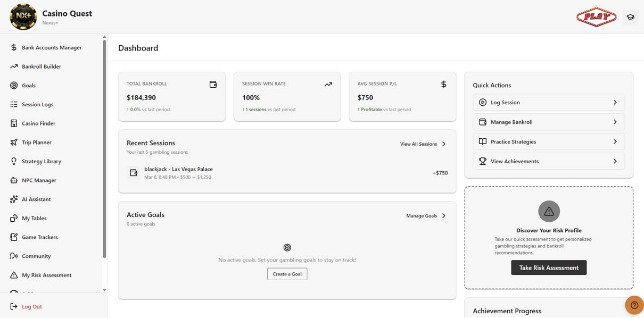Click the dollar icon in Avg Session P/L
Screen dimensions: 644x318
(443, 84)
